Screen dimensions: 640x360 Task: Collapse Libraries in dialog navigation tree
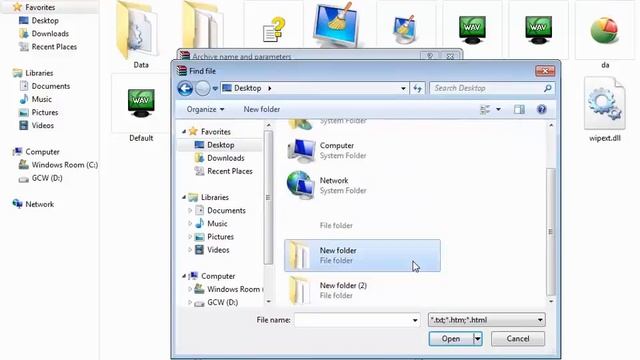[184, 197]
